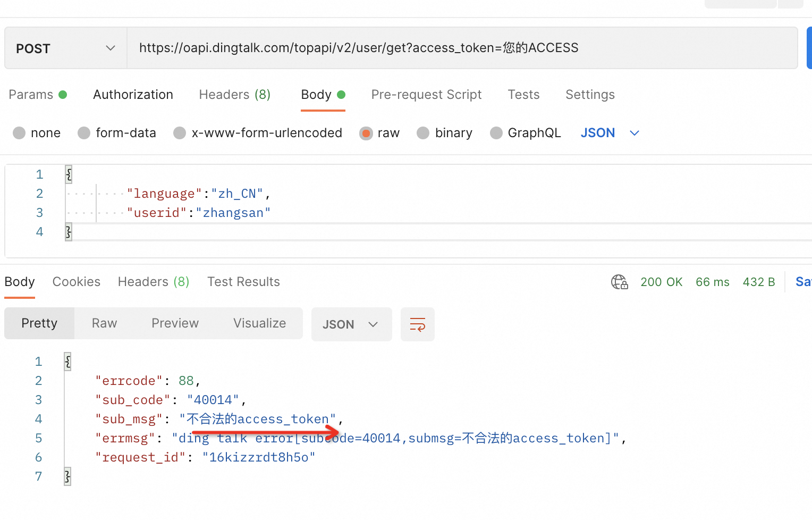Viewport: 812px width, 520px height.
Task: Open the POST method dropdown
Action: [x=65, y=48]
